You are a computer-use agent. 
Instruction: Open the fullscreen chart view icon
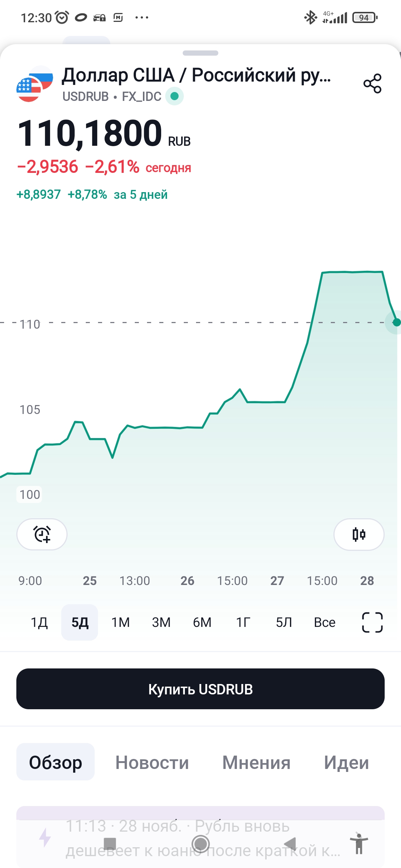[372, 622]
